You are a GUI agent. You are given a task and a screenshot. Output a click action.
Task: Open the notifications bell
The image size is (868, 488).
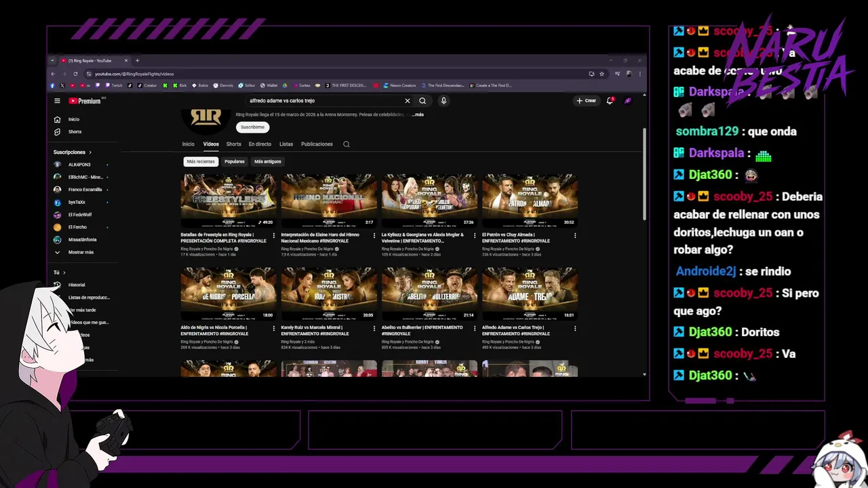pos(610,101)
